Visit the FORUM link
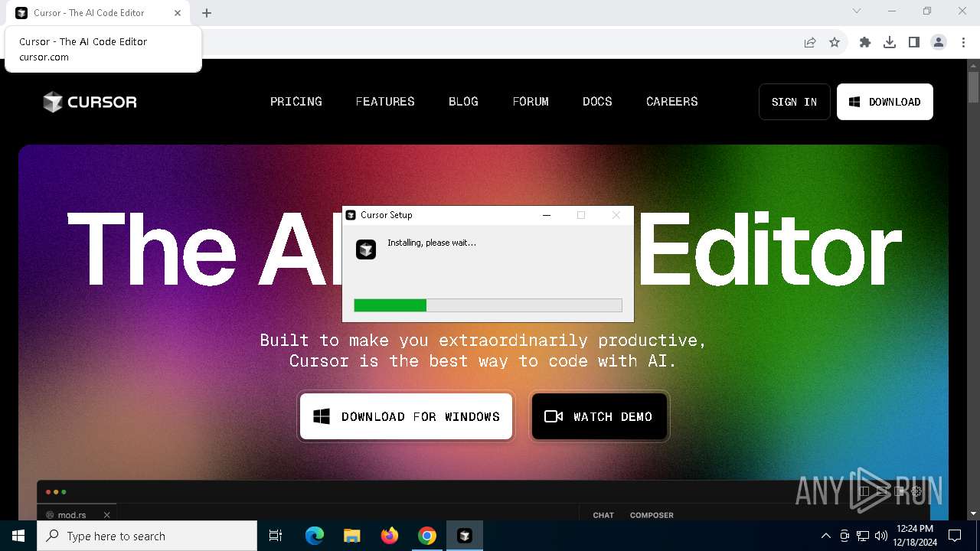This screenshot has width=980, height=551. click(531, 101)
